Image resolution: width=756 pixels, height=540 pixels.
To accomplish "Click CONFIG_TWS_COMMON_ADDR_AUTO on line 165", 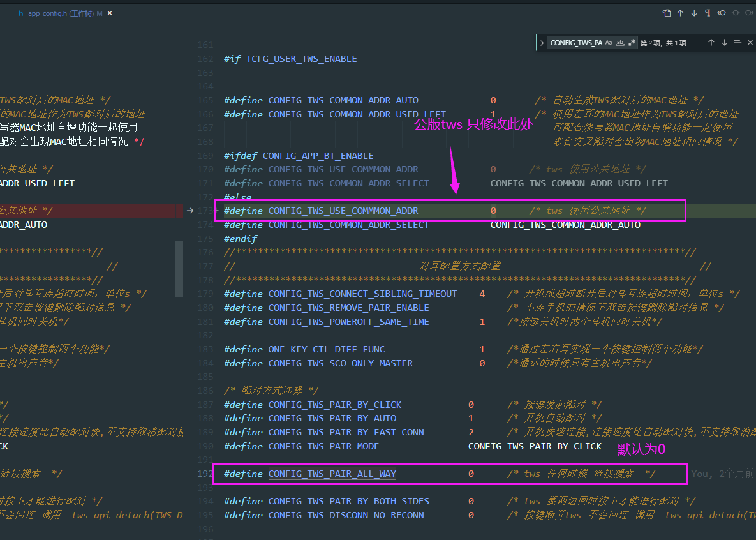I will click(x=343, y=100).
